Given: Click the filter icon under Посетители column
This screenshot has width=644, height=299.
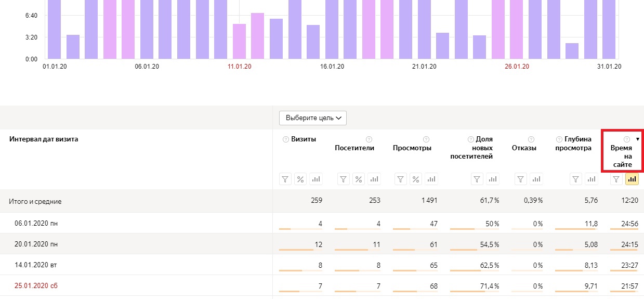Looking at the screenshot, I should 344,179.
